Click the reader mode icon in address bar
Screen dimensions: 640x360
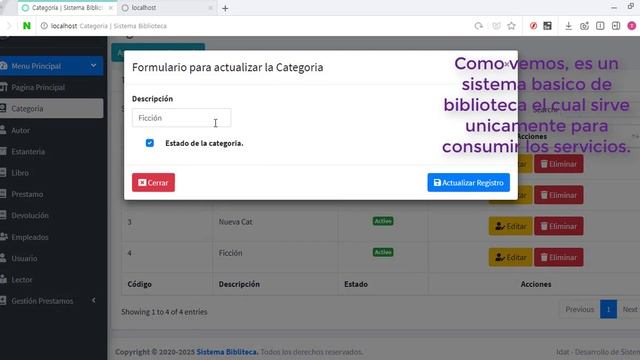(496, 26)
